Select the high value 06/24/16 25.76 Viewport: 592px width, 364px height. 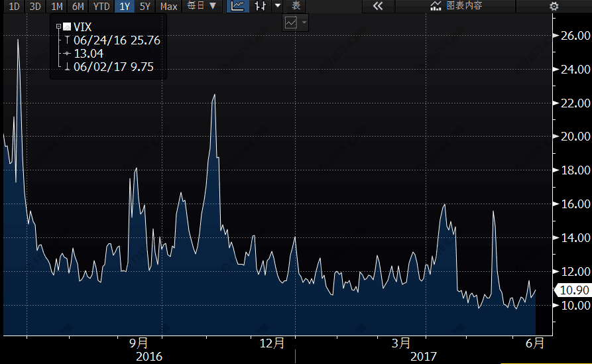click(x=117, y=40)
